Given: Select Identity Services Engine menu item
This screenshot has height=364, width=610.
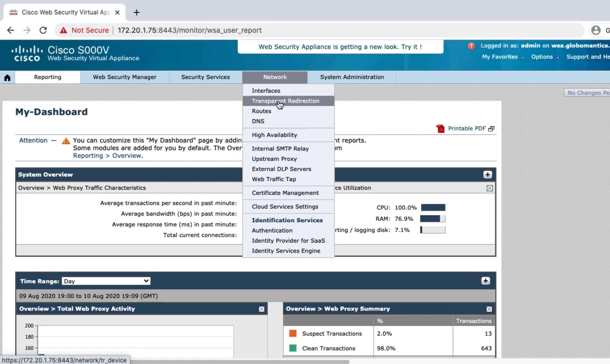Looking at the screenshot, I should pos(288,251).
